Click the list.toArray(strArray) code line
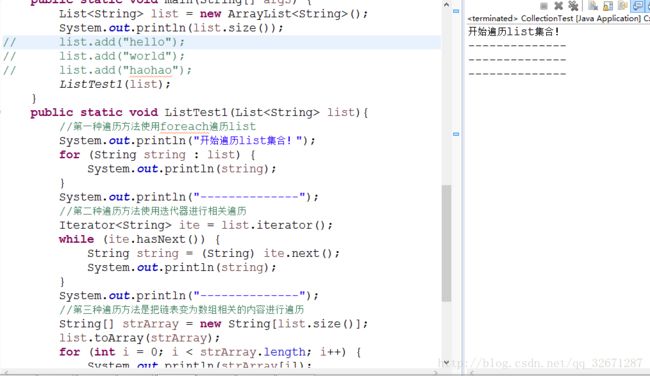This screenshot has width=650, height=376. coord(139,338)
